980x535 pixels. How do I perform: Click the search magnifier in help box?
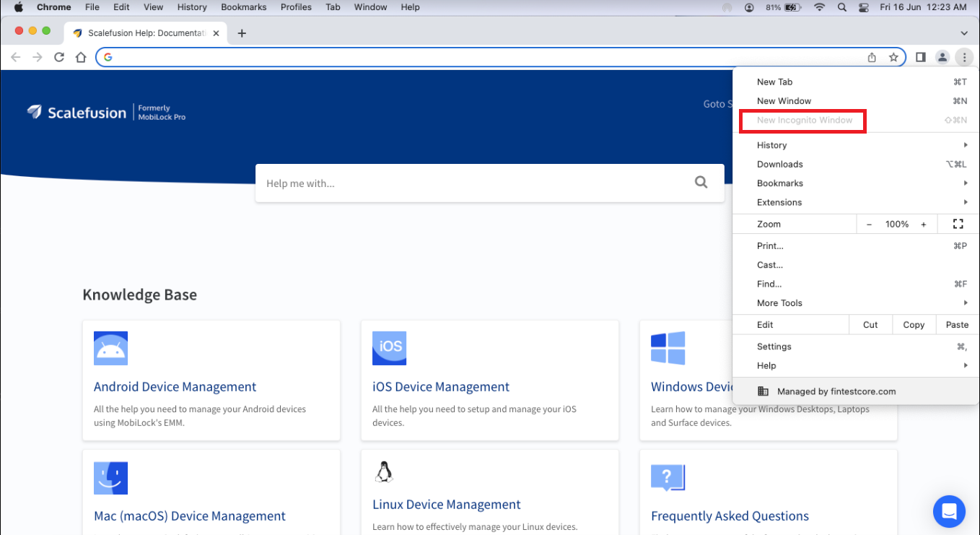(x=701, y=183)
